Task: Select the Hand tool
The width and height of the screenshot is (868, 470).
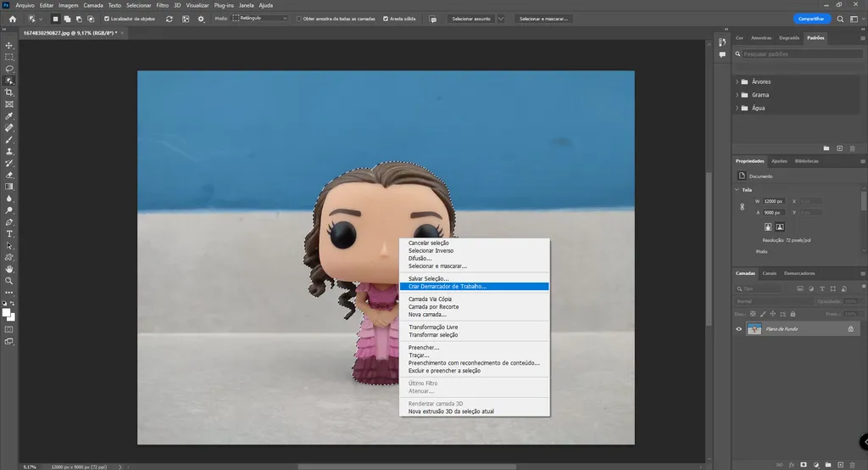Action: pyautogui.click(x=9, y=269)
